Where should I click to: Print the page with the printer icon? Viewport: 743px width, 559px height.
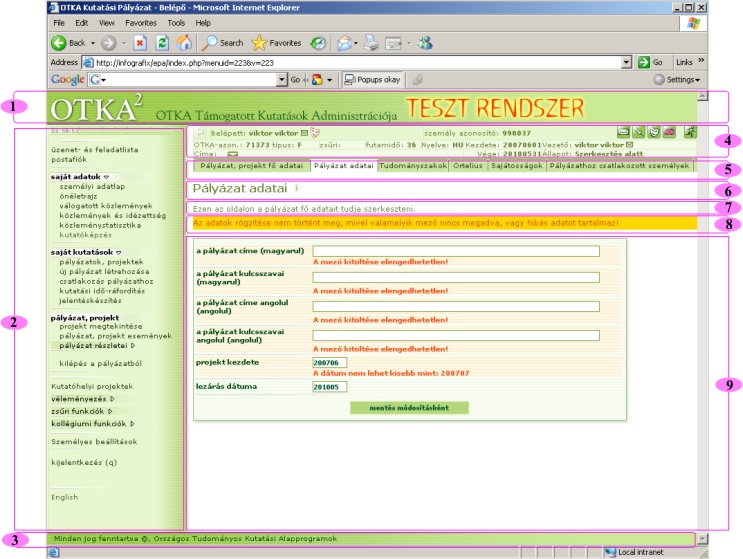pyautogui.click(x=372, y=43)
